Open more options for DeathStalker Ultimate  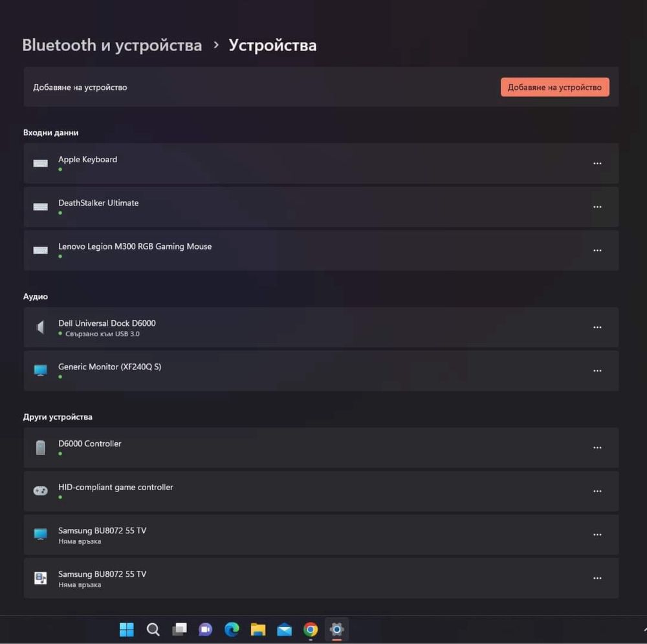[597, 207]
